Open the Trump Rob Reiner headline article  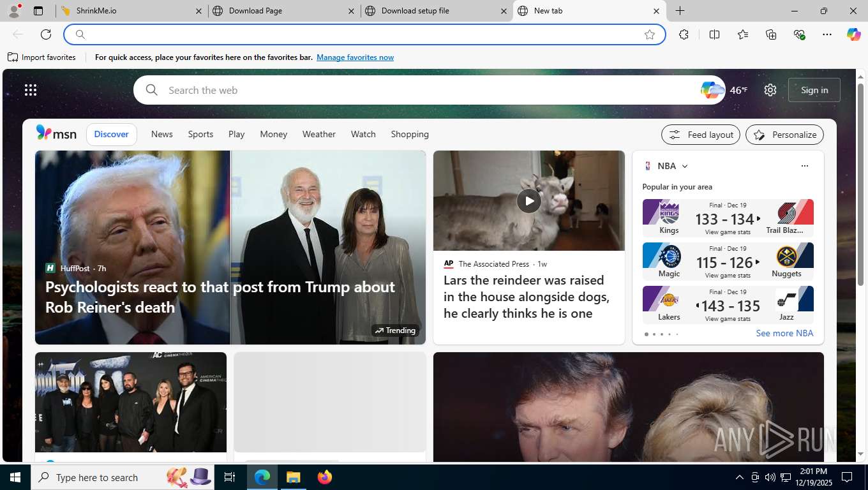point(220,297)
